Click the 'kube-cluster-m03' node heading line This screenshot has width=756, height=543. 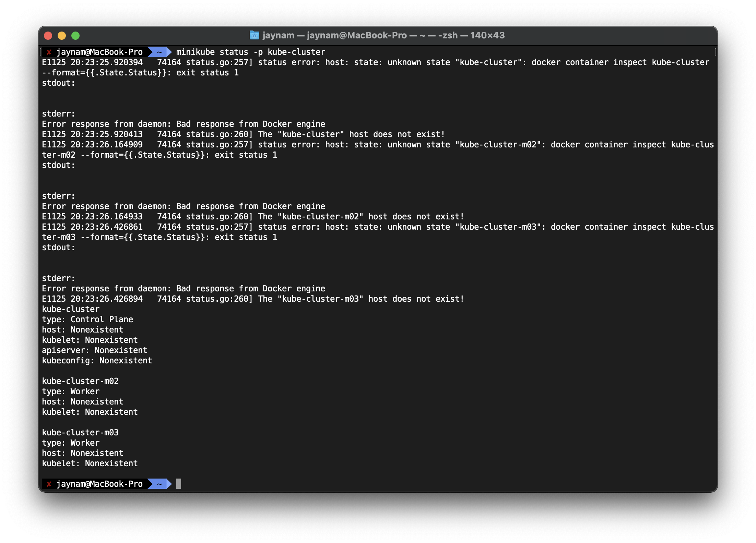coord(80,433)
